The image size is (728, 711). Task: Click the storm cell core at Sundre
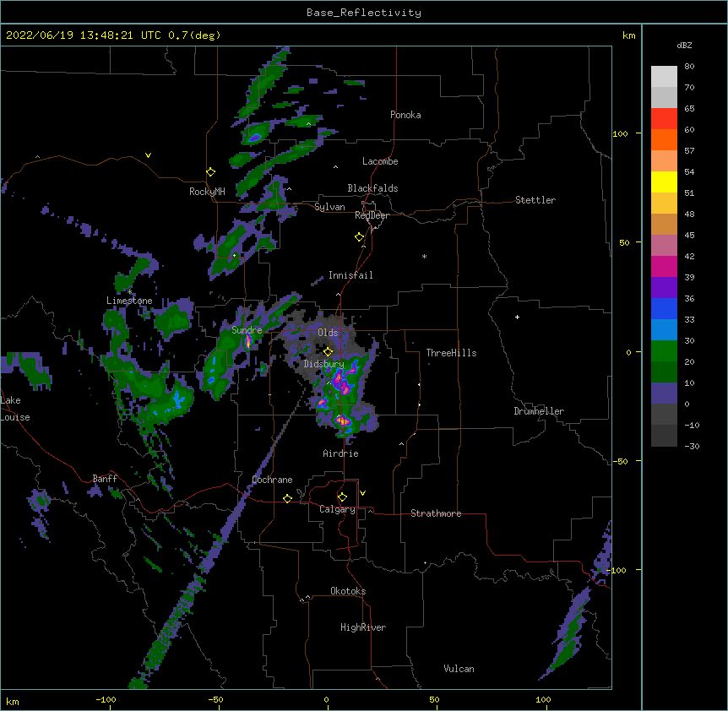tap(248, 341)
